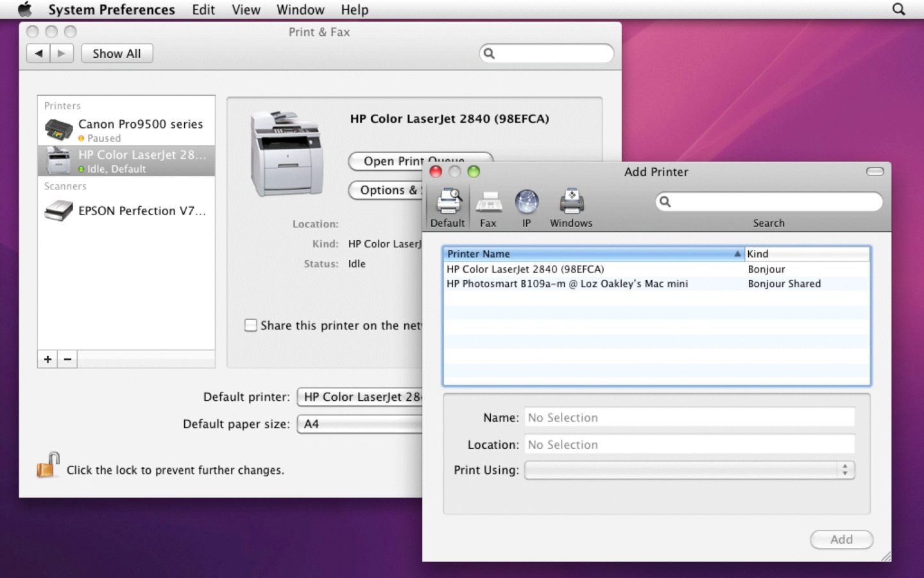Viewport: 924px width, 578px height.
Task: Select the Canon Pro9500 series printer
Action: (x=126, y=130)
